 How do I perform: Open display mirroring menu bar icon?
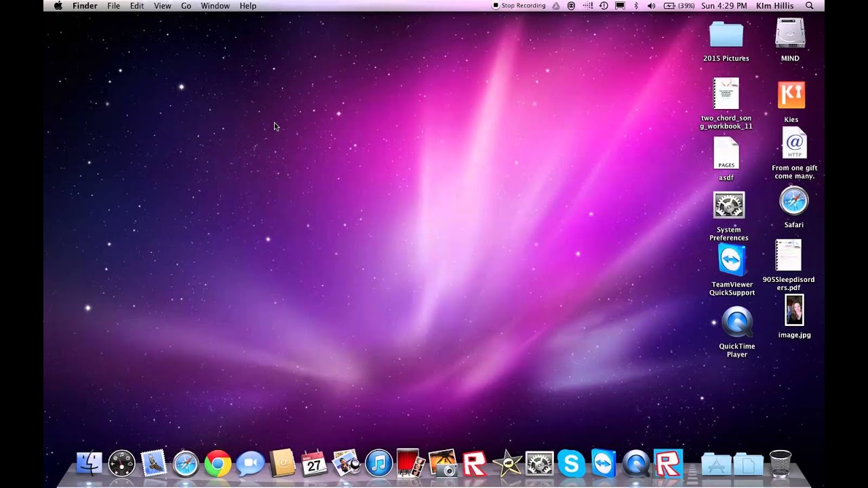click(x=620, y=5)
